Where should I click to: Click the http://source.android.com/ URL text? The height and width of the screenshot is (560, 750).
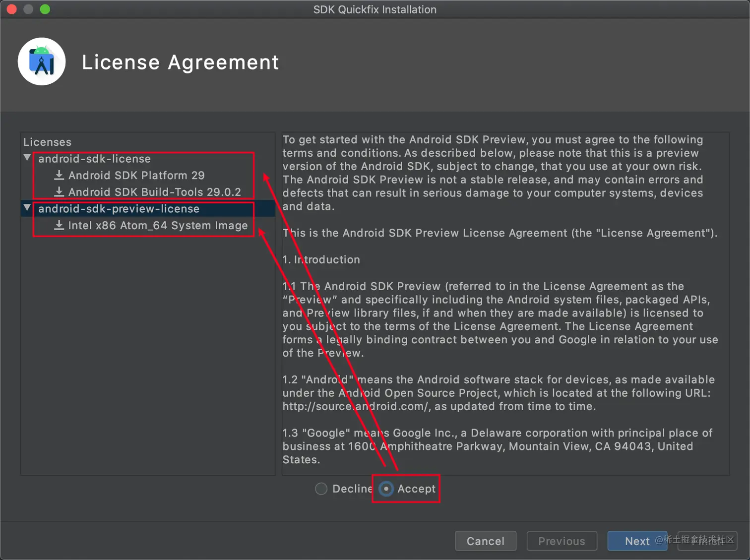355,406
